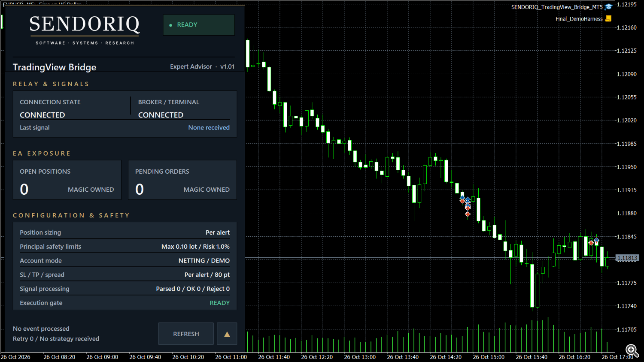Click "Retry 0 / No strategy received" text
Viewport: 644px width, 362px height.
coord(56,339)
